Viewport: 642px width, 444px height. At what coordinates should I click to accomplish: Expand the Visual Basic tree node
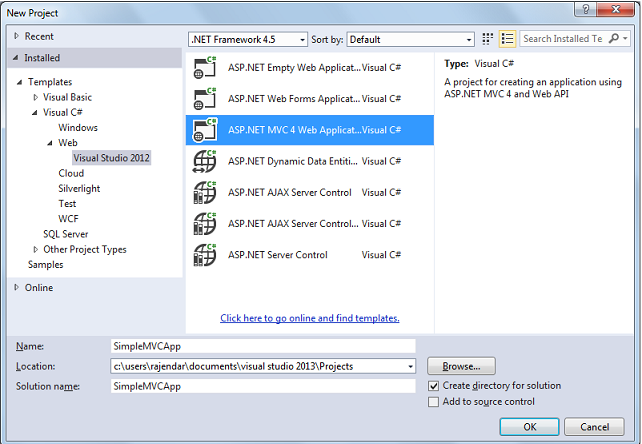pyautogui.click(x=36, y=97)
